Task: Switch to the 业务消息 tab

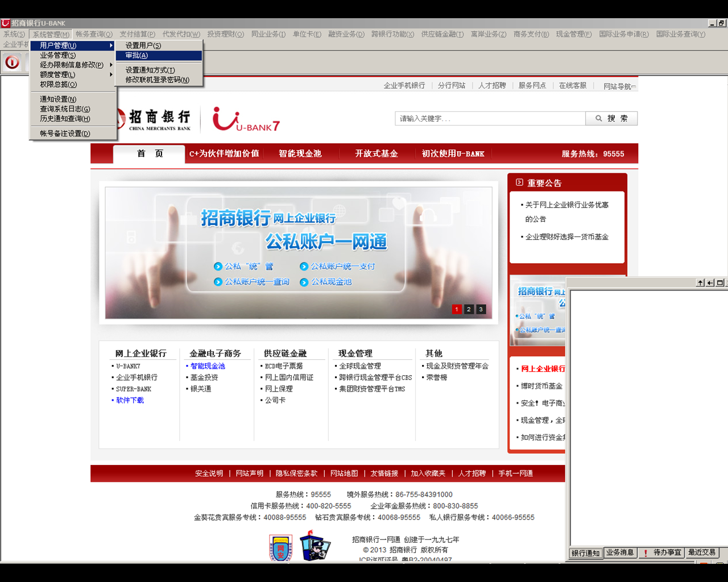Action: pyautogui.click(x=619, y=552)
